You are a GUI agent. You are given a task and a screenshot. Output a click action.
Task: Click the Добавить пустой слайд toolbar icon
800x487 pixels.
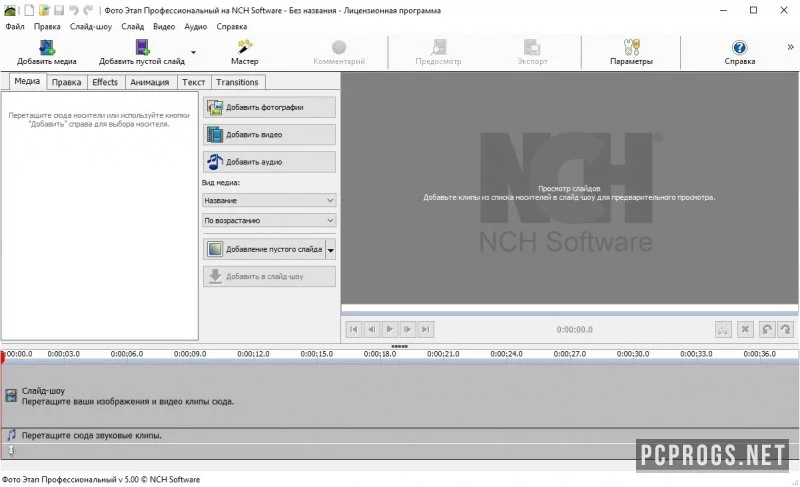(x=142, y=47)
